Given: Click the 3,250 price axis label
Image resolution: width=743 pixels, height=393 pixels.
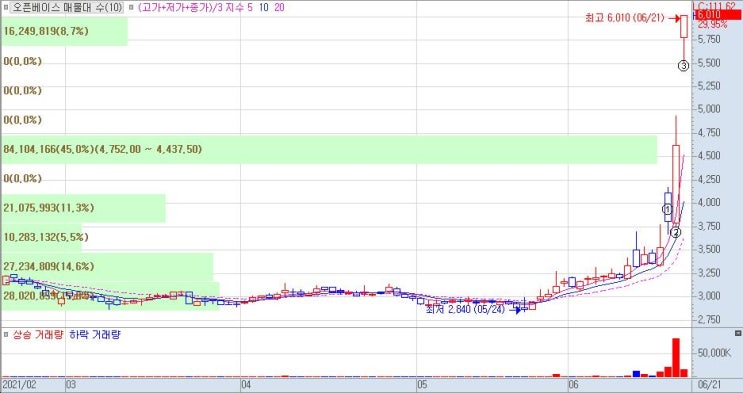Looking at the screenshot, I should pos(709,273).
